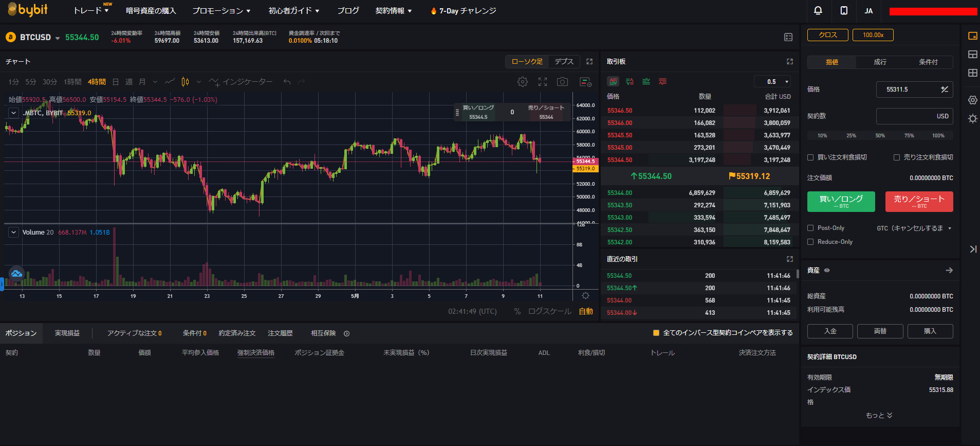This screenshot has height=446, width=980.
Task: Toggle log scale (ログスケール) on chart
Action: click(549, 311)
